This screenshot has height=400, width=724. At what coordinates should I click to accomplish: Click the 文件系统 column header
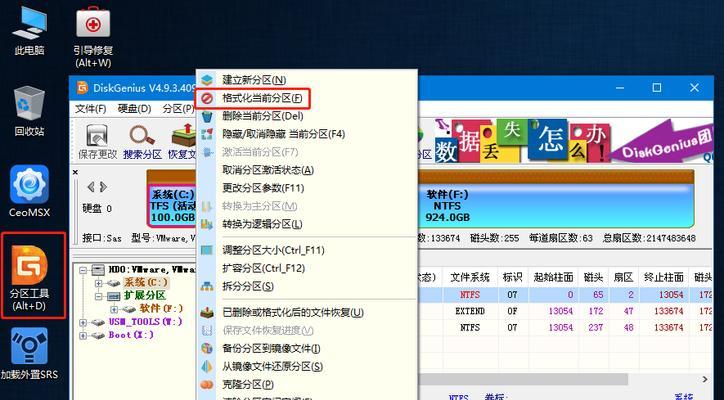click(x=470, y=277)
